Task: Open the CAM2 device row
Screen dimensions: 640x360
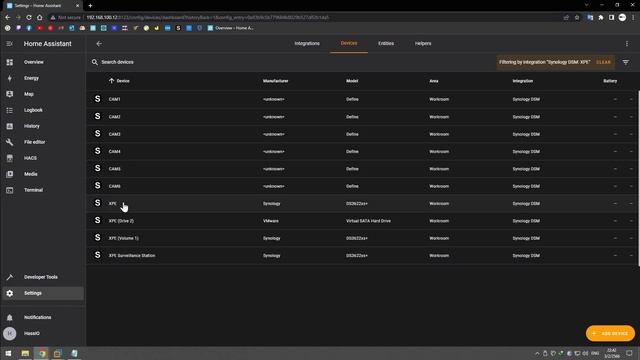Action: coord(362,117)
